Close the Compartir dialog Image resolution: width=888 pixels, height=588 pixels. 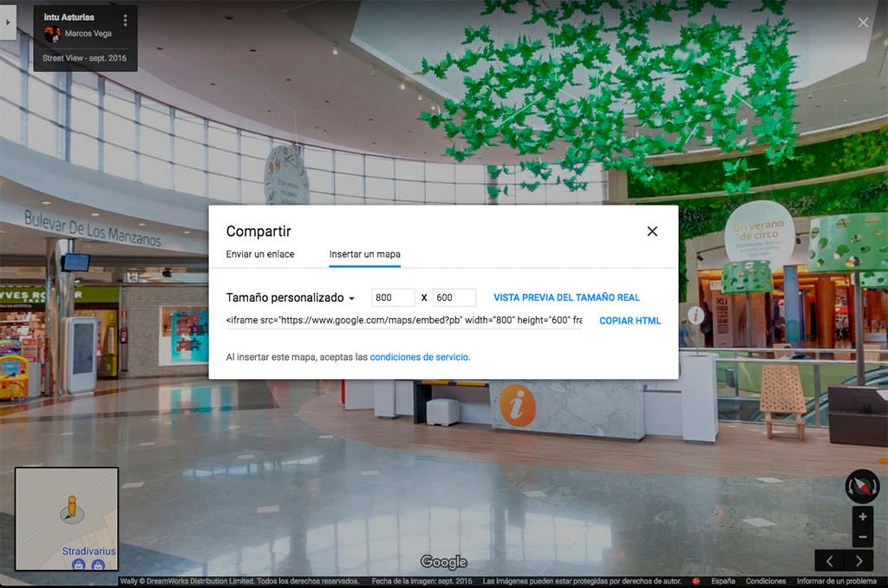[x=652, y=232]
